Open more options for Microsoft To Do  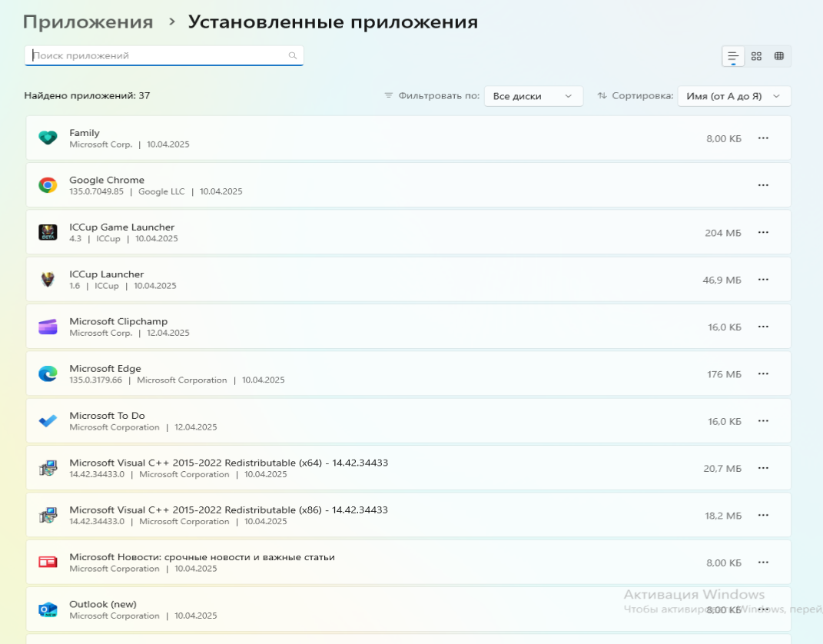click(x=763, y=421)
